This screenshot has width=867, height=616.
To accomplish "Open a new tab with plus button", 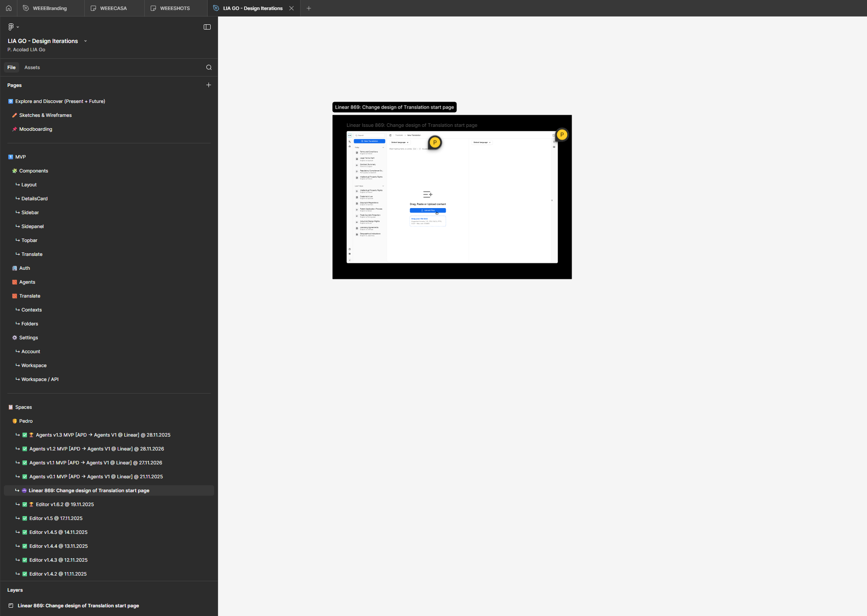I will point(309,8).
